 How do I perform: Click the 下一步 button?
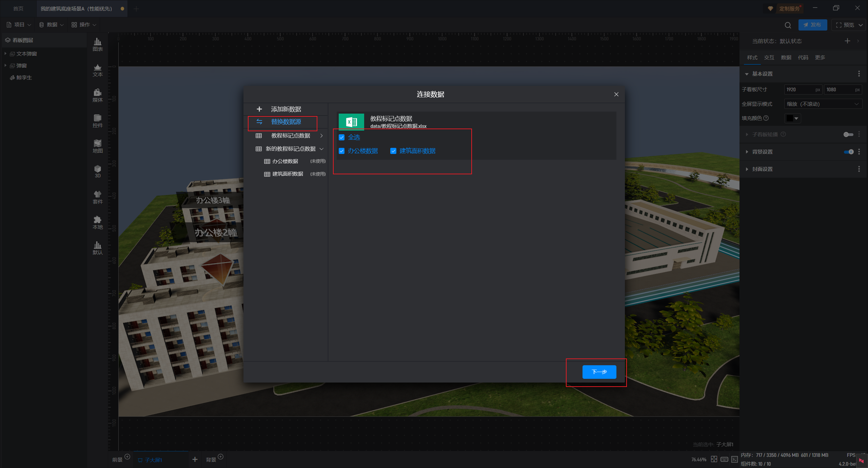pos(599,372)
